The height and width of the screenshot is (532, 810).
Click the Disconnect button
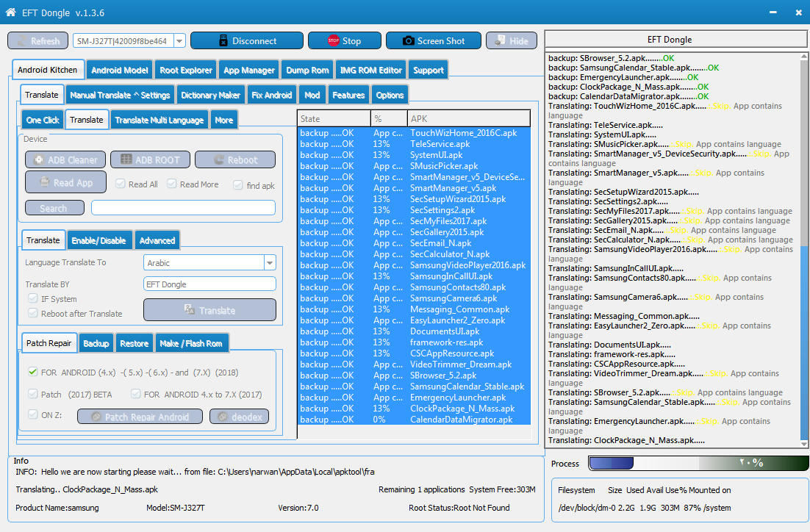tap(247, 41)
